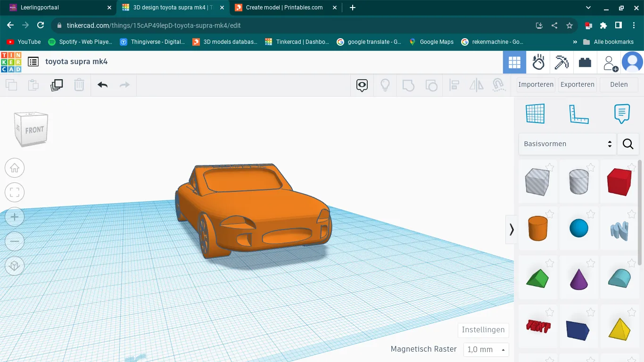The height and width of the screenshot is (362, 644).
Task: Select the blue sphere shape
Action: (x=578, y=229)
